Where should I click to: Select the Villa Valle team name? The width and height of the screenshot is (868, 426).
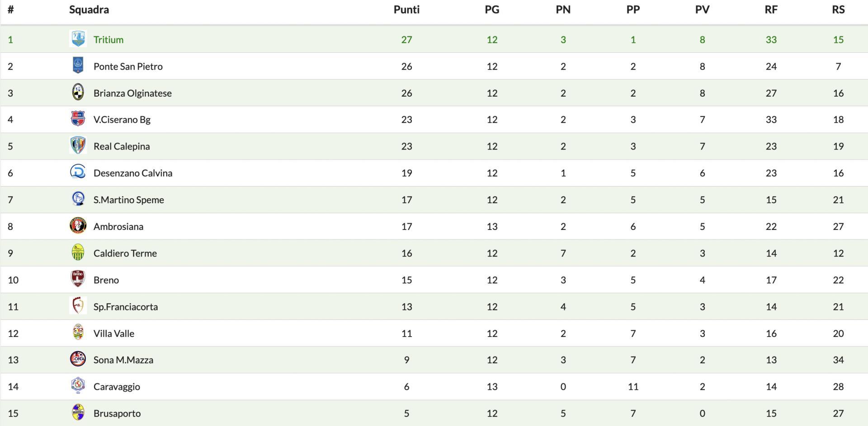tap(114, 333)
